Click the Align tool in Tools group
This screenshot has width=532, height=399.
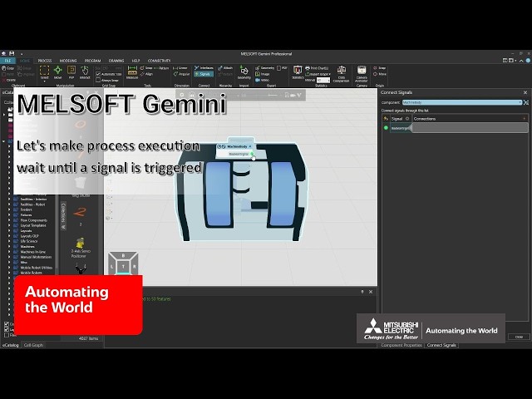pos(146,74)
